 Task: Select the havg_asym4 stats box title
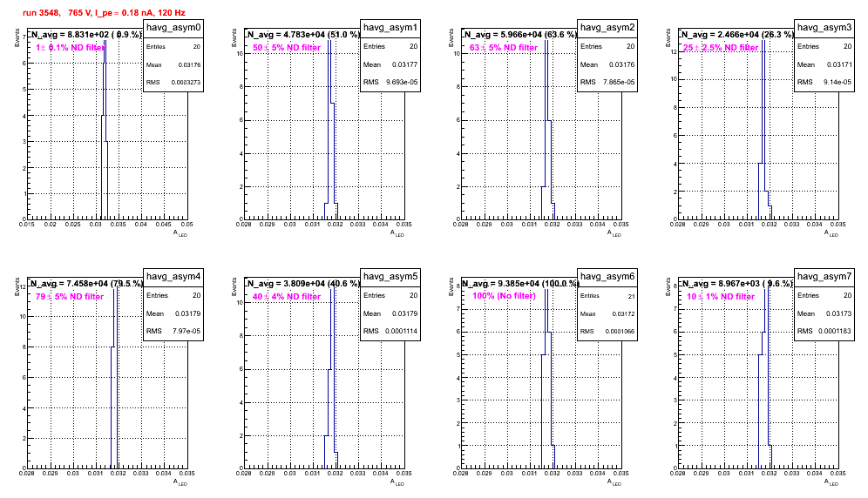tap(173, 276)
